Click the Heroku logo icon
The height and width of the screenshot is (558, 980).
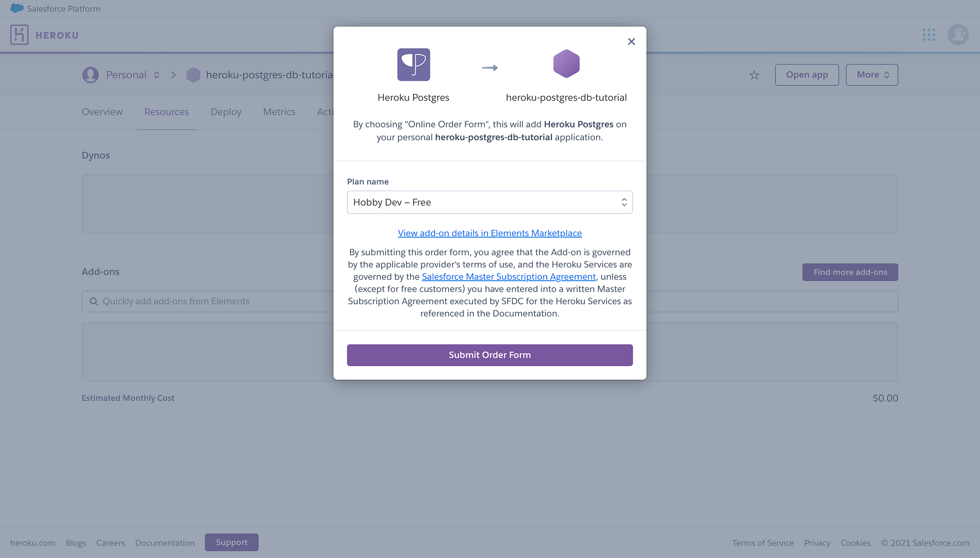pos(20,35)
